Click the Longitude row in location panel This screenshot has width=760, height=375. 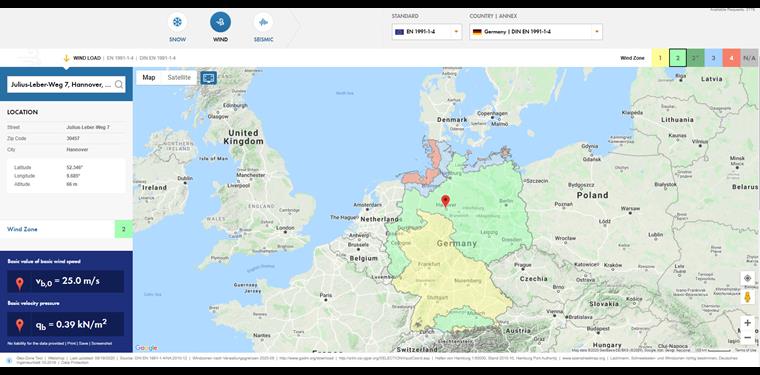[66, 176]
